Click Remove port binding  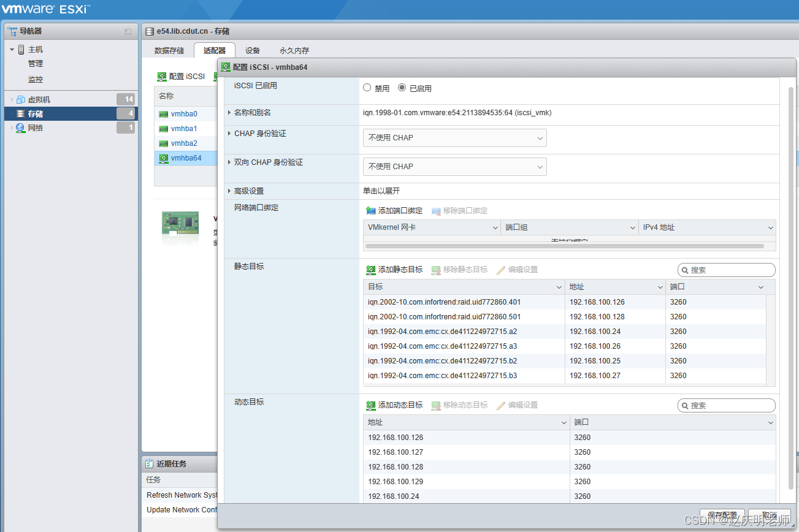(459, 210)
